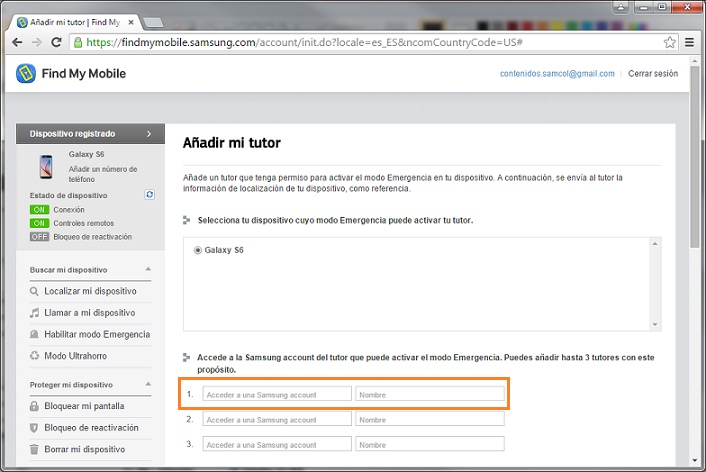Click Añadir un número de teléfono link
This screenshot has width=706, height=472.
tap(103, 174)
